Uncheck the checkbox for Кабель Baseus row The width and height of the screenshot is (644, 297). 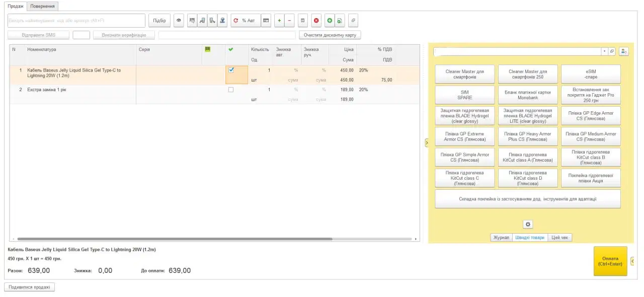click(x=231, y=70)
